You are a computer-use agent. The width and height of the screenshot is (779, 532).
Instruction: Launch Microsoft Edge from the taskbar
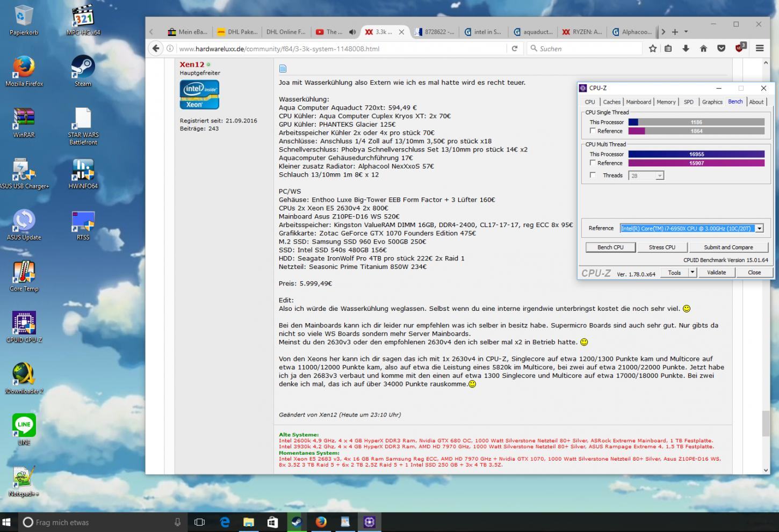tap(225, 522)
